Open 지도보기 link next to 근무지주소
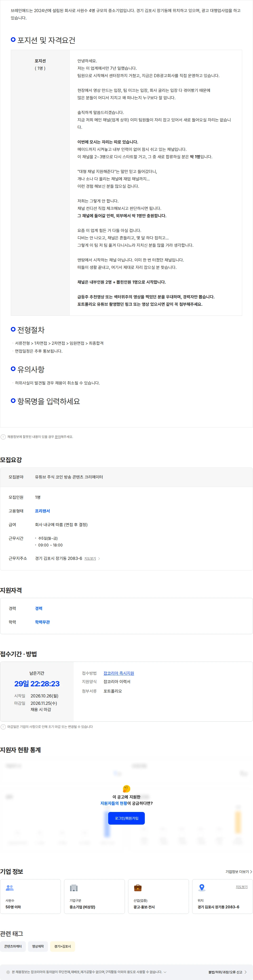Image resolution: width=253 pixels, height=980 pixels. pyautogui.click(x=90, y=559)
